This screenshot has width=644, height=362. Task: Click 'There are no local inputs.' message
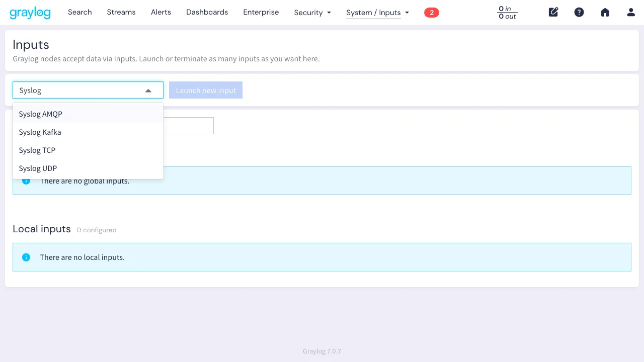pyautogui.click(x=83, y=257)
